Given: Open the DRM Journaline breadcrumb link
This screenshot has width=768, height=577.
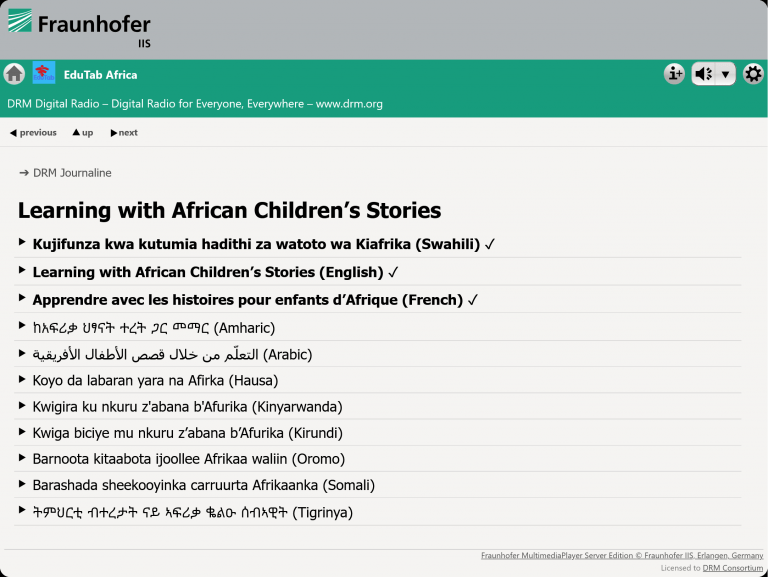Looking at the screenshot, I should coord(72,173).
